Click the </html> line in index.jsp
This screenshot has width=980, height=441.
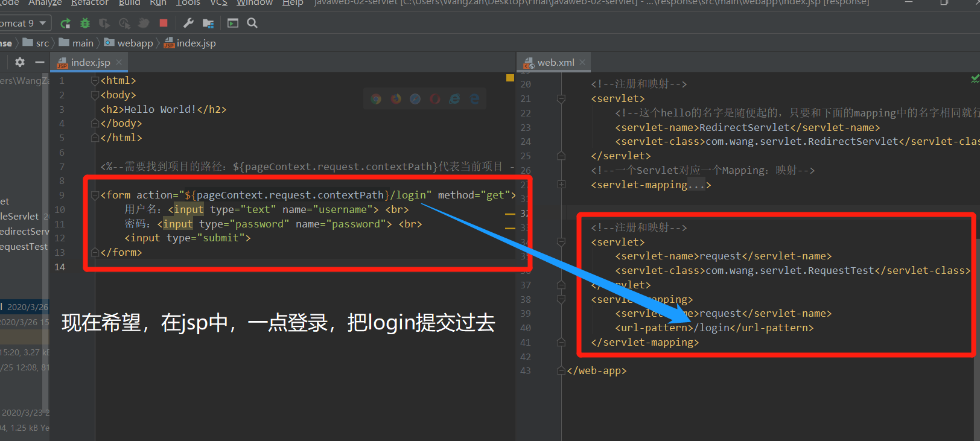[121, 138]
